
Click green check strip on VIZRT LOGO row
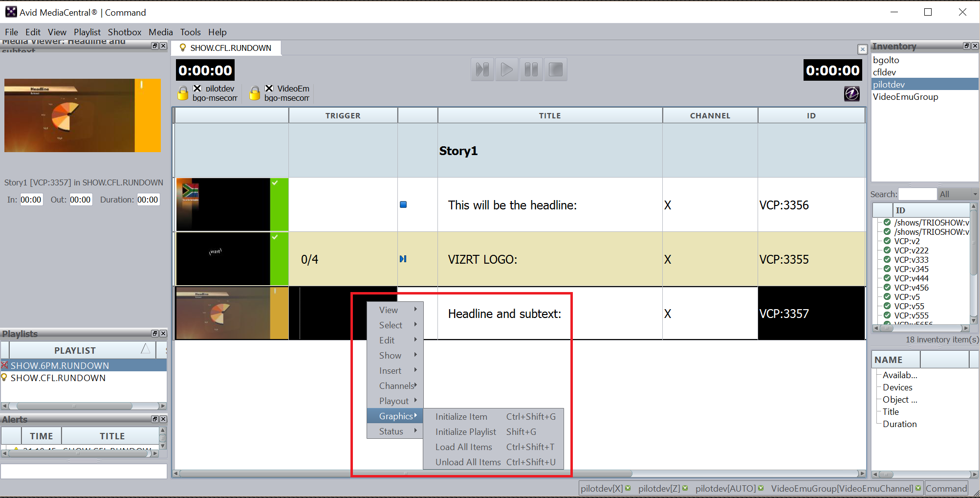point(279,259)
